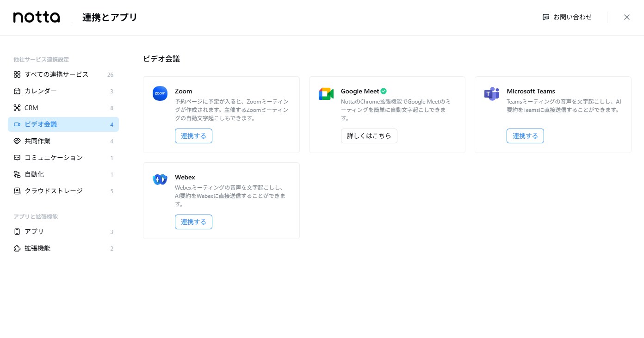Click the Webex card description text
Screen dimensions: 644x338
(x=230, y=196)
